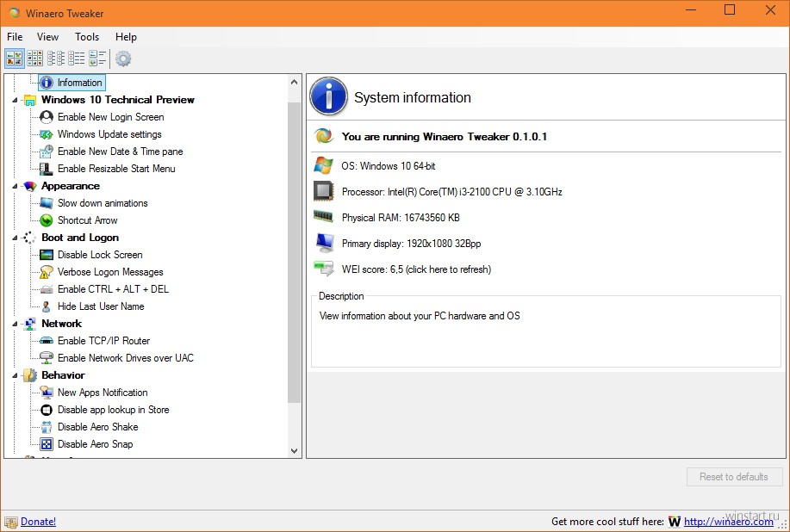The height and width of the screenshot is (532, 790).
Task: Click the Enable Resizable Start Menu icon
Action: click(47, 169)
